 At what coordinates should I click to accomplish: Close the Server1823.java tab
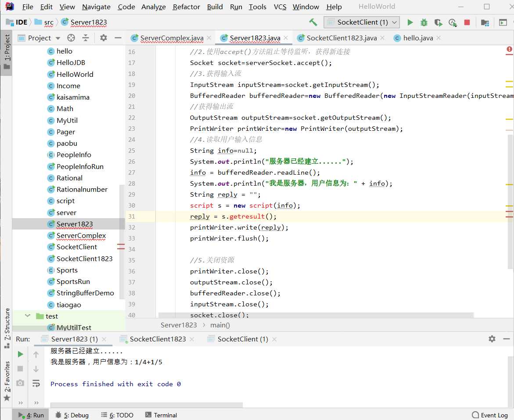(x=286, y=38)
